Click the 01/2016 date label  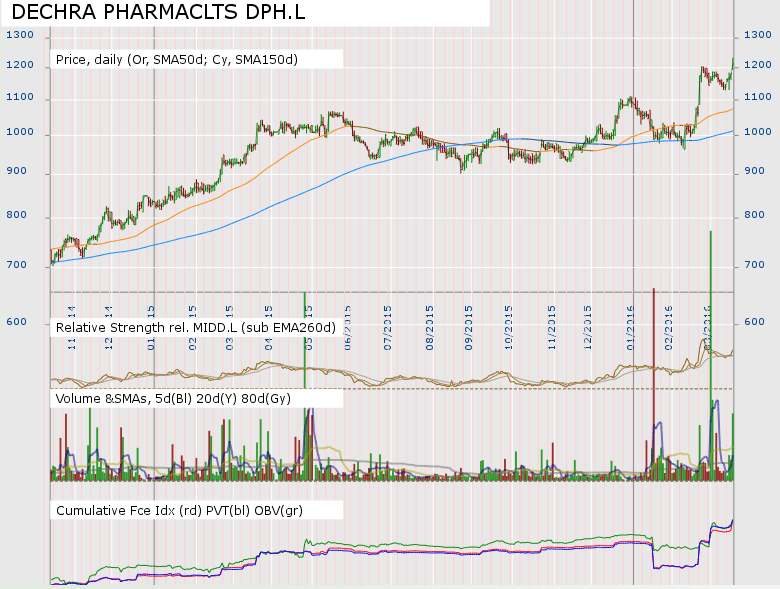tap(630, 323)
